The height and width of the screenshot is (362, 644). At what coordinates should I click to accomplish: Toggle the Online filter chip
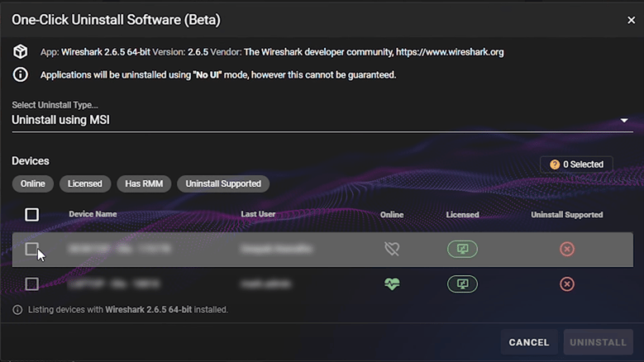pos(33,183)
